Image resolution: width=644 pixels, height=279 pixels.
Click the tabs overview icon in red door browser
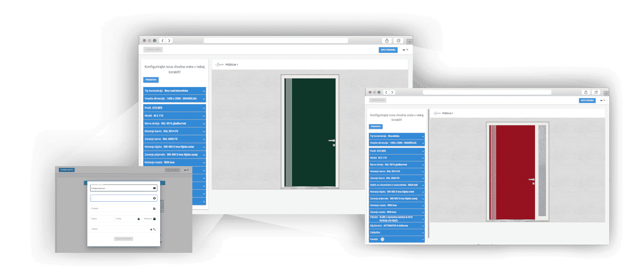pos(596,92)
